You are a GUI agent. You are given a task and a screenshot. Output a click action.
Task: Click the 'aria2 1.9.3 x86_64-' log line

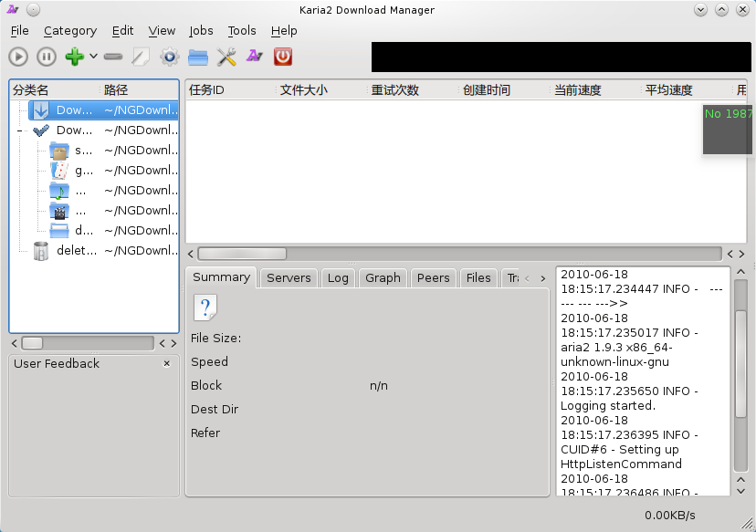click(x=616, y=348)
